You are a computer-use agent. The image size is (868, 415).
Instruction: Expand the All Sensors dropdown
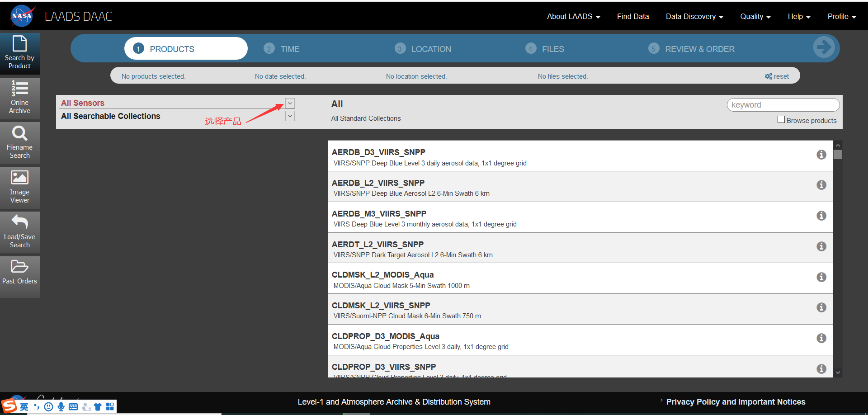pyautogui.click(x=290, y=104)
